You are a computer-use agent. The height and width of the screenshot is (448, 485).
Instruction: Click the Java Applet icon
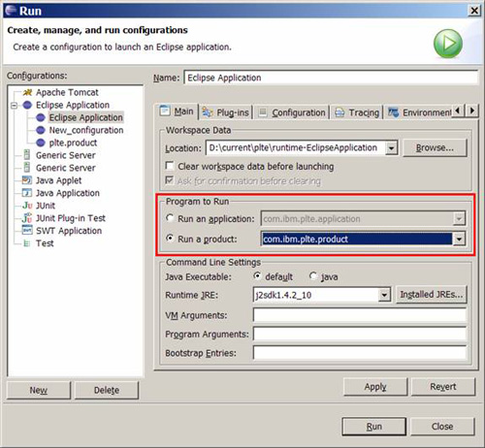coord(27,180)
